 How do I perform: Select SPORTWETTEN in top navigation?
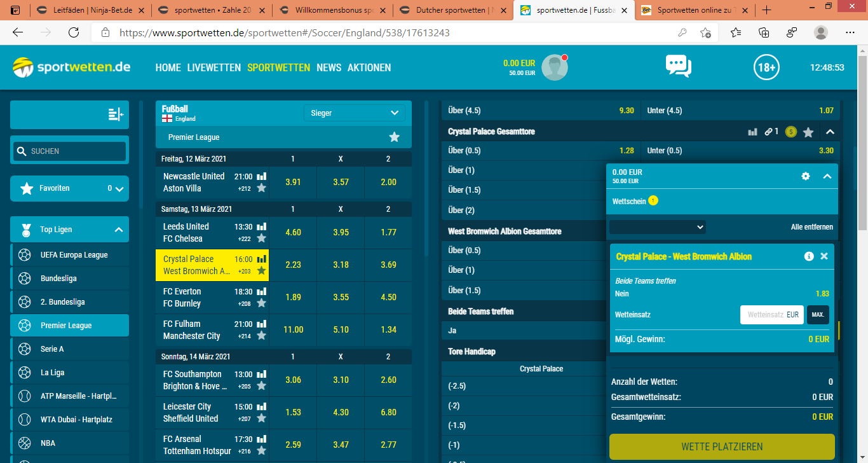pyautogui.click(x=279, y=67)
